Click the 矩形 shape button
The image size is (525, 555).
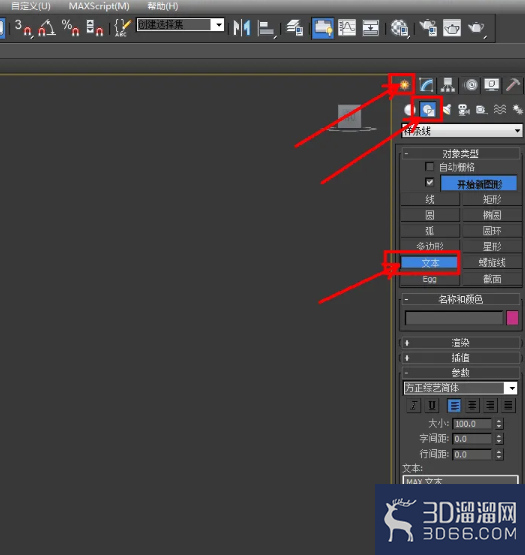492,199
